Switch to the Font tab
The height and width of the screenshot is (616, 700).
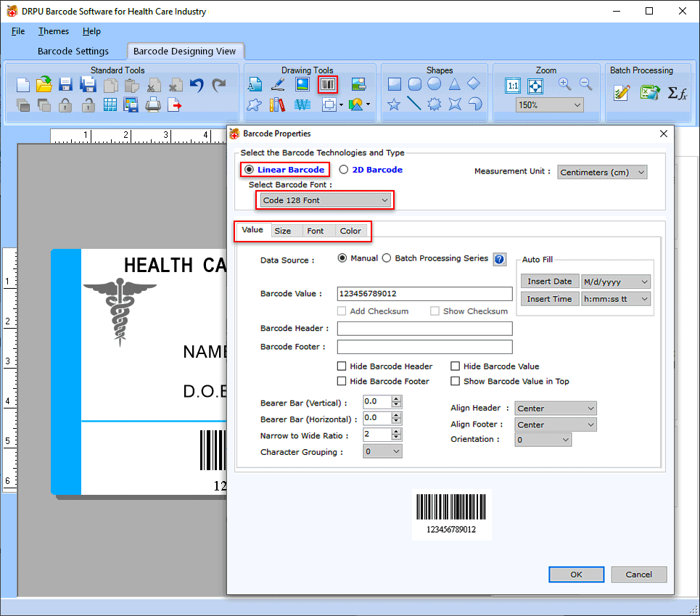pos(316,231)
